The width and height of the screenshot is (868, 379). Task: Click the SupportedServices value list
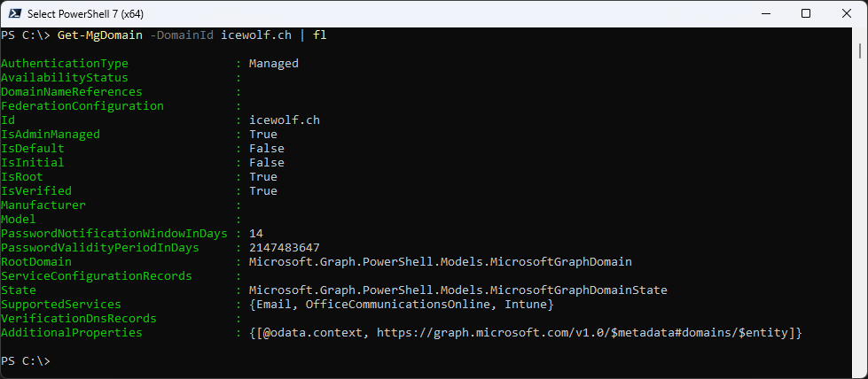[x=402, y=305]
